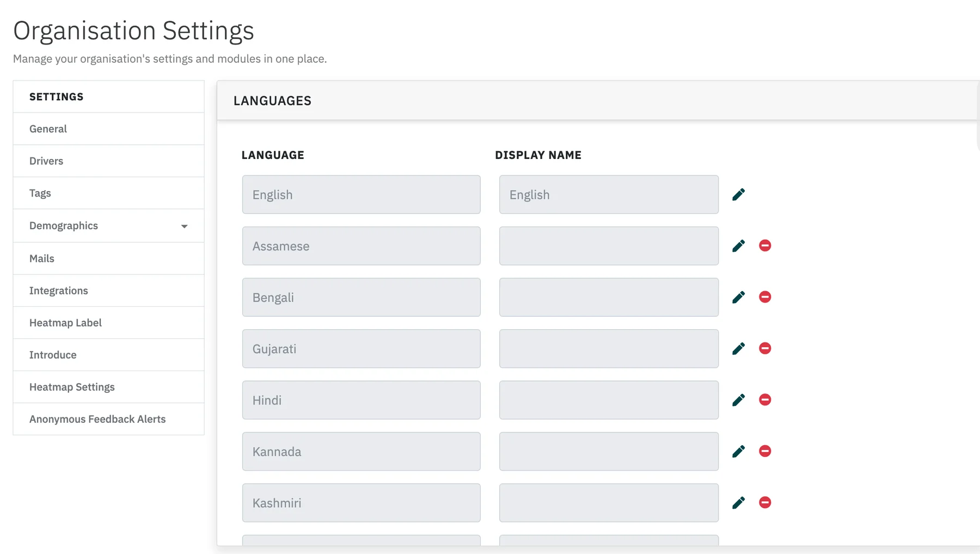This screenshot has height=554, width=980.
Task: Open the Tags section
Action: [x=108, y=193]
